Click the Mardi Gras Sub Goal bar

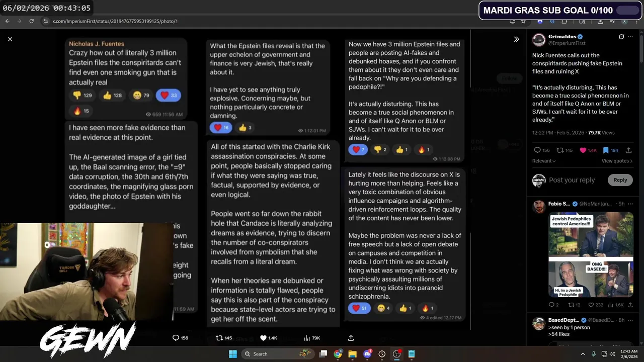coord(560,10)
